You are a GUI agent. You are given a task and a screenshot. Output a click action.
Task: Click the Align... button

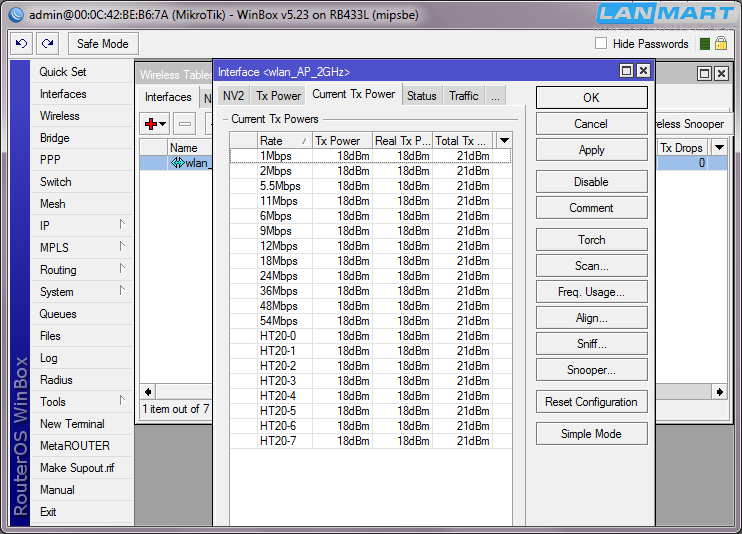click(x=591, y=318)
